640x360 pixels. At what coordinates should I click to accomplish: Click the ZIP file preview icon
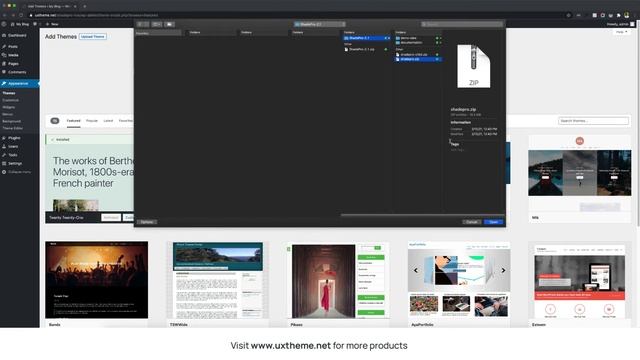click(473, 66)
